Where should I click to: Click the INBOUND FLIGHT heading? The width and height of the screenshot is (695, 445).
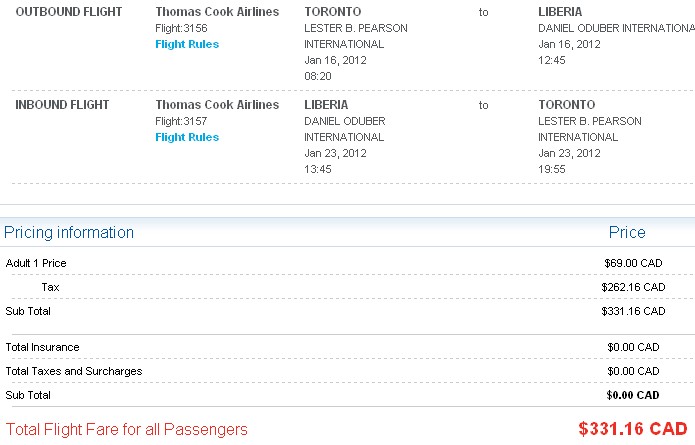tap(62, 105)
